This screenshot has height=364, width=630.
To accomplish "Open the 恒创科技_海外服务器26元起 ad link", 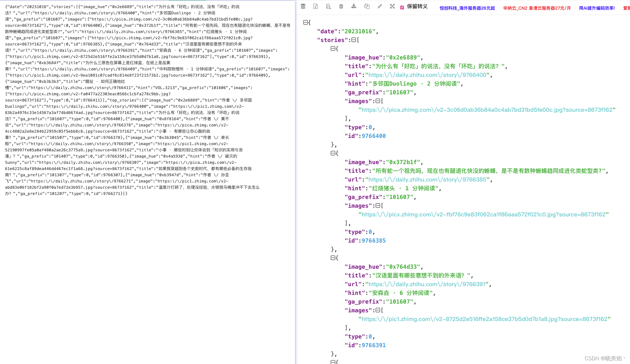I will point(467,8).
